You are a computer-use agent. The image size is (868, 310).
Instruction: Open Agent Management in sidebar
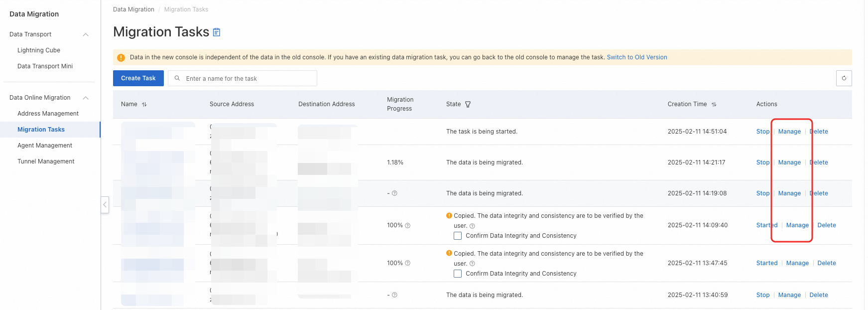[x=45, y=146]
